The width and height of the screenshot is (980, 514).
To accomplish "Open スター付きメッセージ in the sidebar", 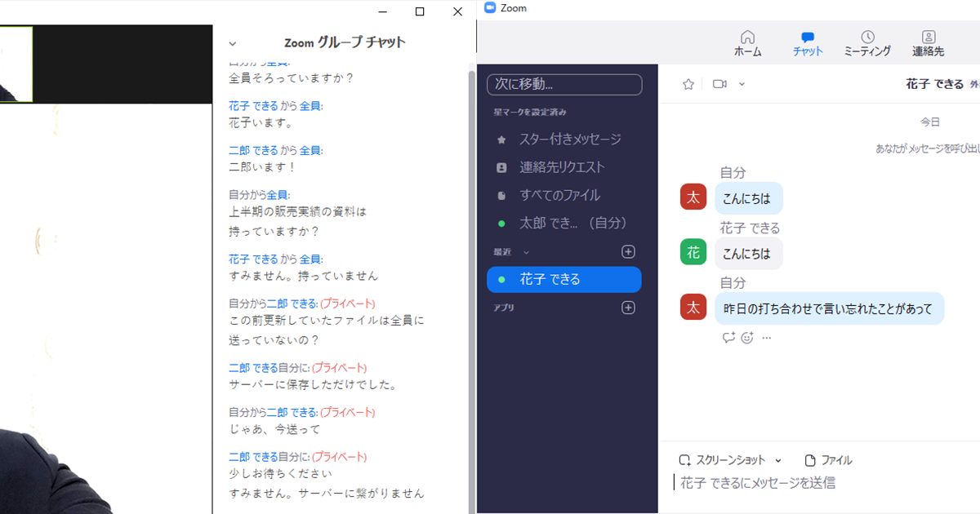I will [x=572, y=140].
